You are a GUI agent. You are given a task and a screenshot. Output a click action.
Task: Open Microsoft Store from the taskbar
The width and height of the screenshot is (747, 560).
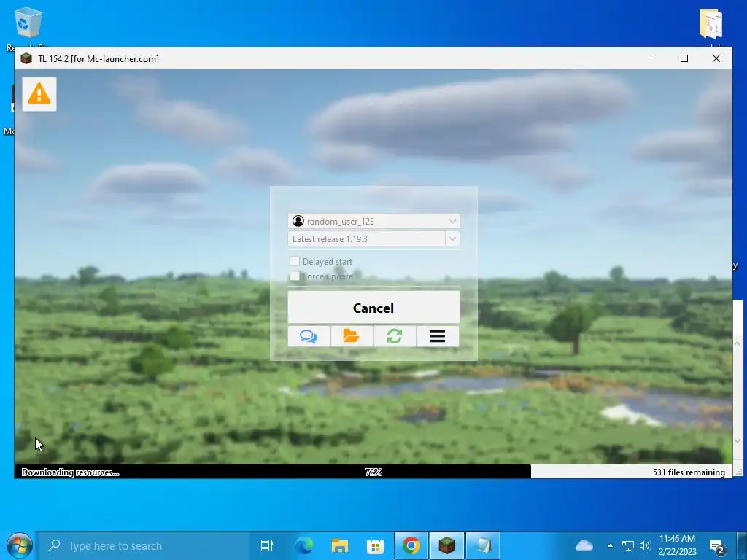pyautogui.click(x=376, y=545)
